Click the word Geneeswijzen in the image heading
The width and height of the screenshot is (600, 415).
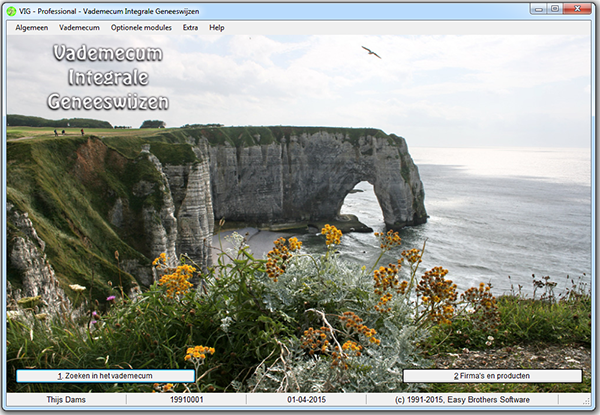108,101
